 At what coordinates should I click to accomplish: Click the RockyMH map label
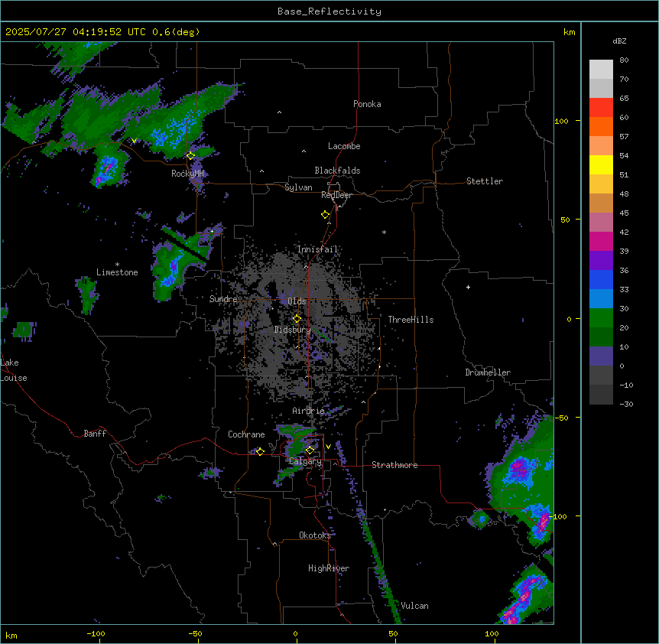click(x=187, y=174)
